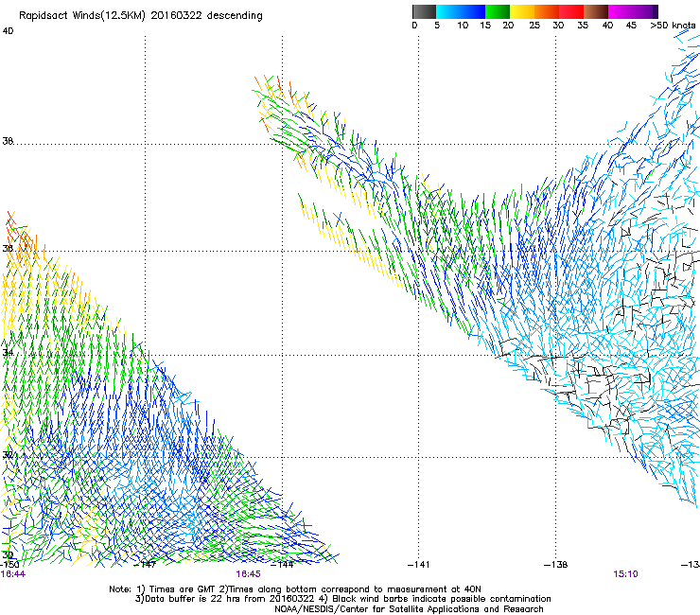The image size is (700, 615).
Task: Click the purple time label '16:45'
Action: (248, 574)
